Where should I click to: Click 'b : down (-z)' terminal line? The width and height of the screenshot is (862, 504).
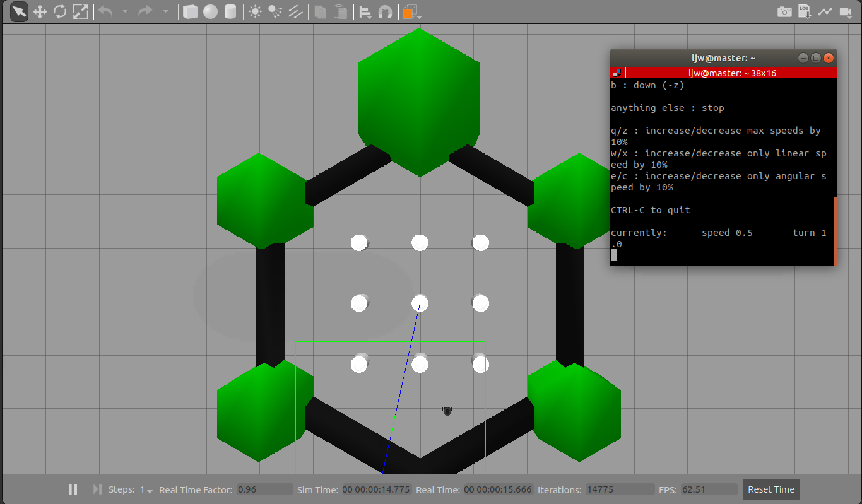click(x=647, y=85)
